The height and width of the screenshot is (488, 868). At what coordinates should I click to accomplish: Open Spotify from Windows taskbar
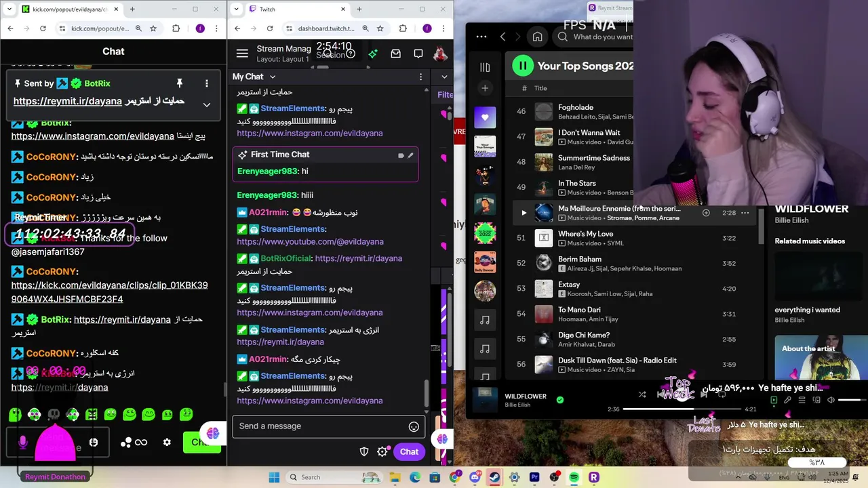574,477
